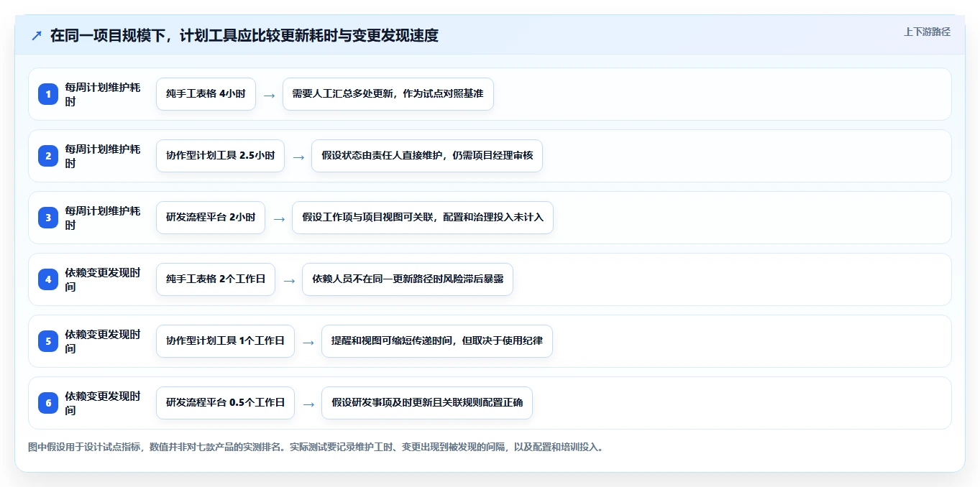Select the 纯手工表格 4小时 box
Image resolution: width=980 pixels, height=487 pixels.
[206, 94]
